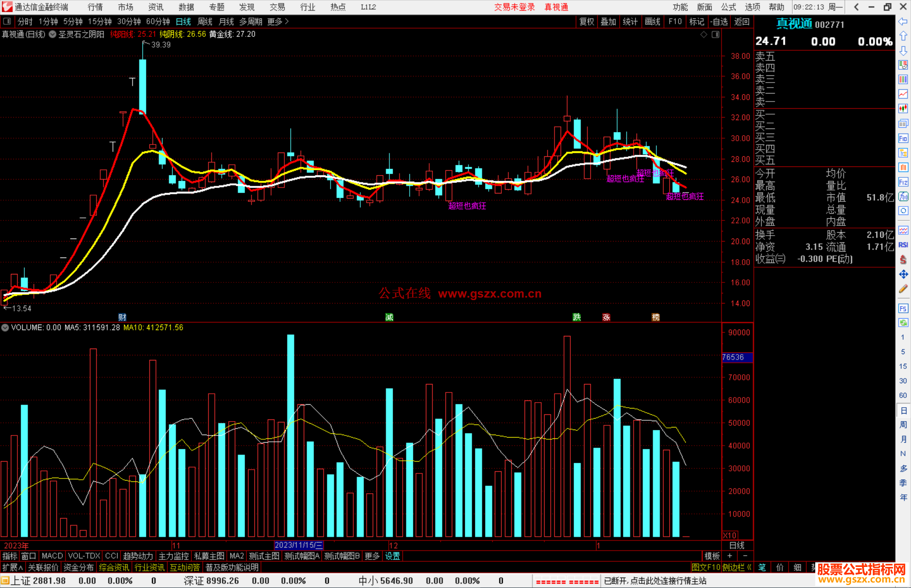Viewport: 911px width, 588px height.
Task: Select the MACD indicator tab
Action: (52, 556)
